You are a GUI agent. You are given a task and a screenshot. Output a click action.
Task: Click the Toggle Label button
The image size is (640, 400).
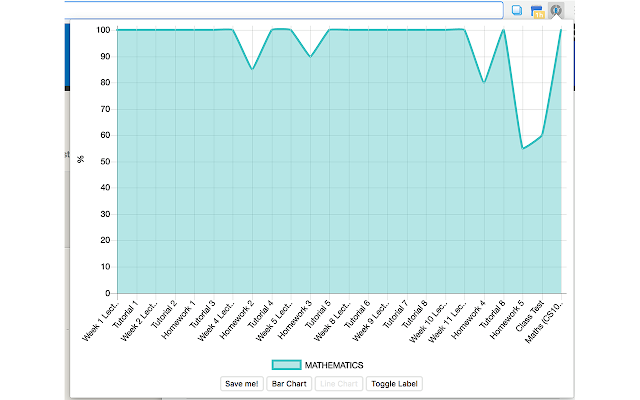(394, 384)
